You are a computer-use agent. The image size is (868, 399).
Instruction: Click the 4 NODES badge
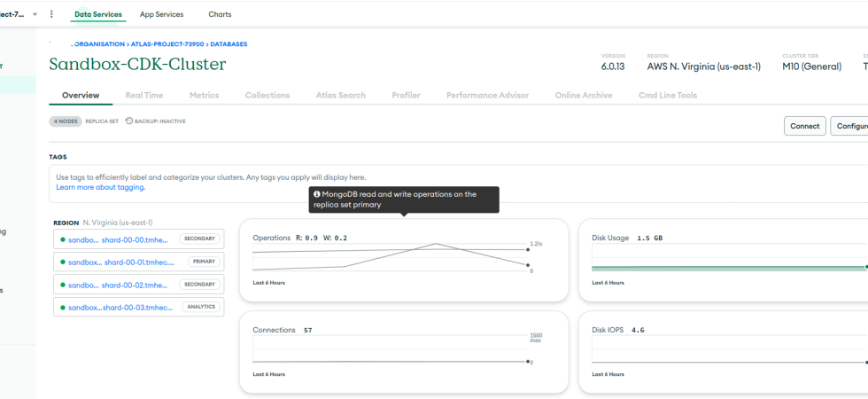[x=66, y=121]
